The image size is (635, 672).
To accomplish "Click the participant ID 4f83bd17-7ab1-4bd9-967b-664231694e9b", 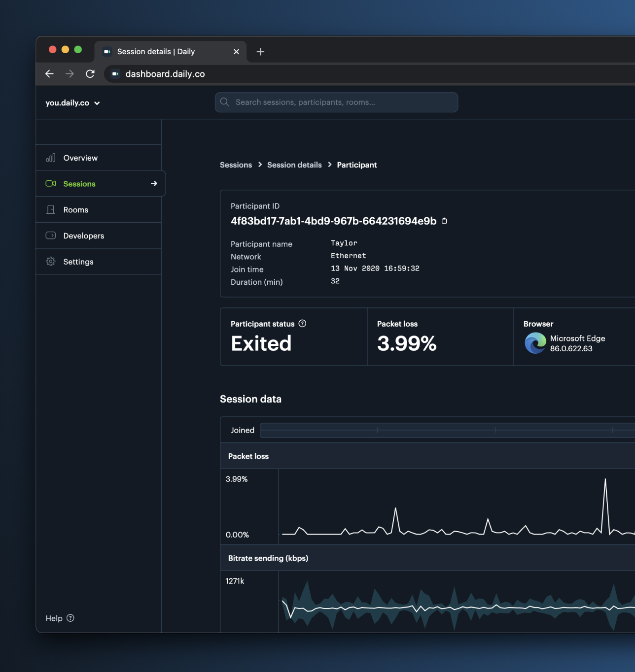I will tap(334, 221).
